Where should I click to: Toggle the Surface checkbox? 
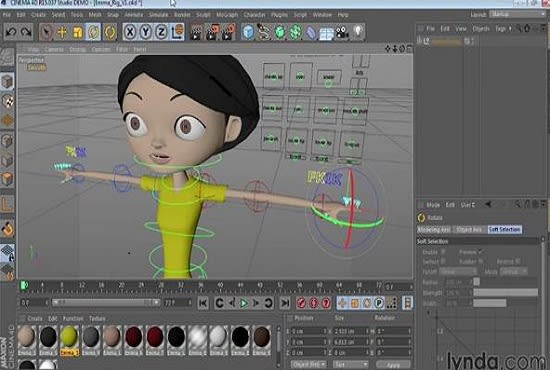443,261
